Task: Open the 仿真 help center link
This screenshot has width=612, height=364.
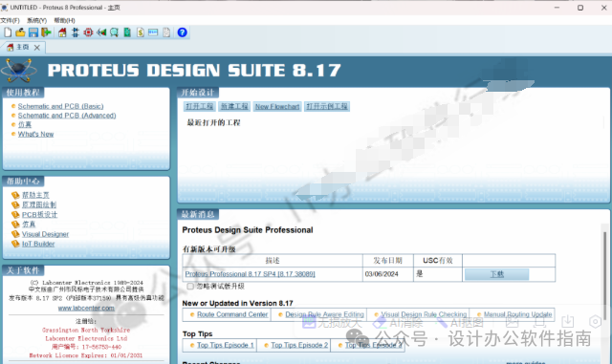Action: pyautogui.click(x=29, y=225)
